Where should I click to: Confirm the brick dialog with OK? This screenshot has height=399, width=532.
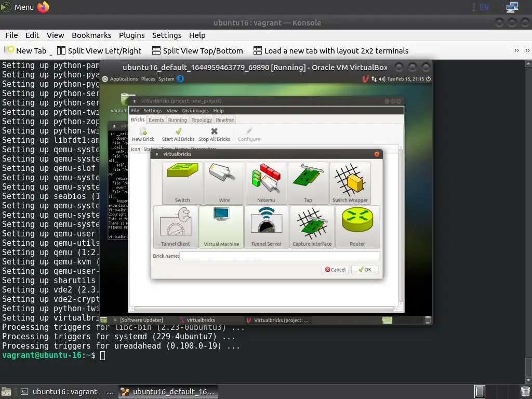coord(365,270)
